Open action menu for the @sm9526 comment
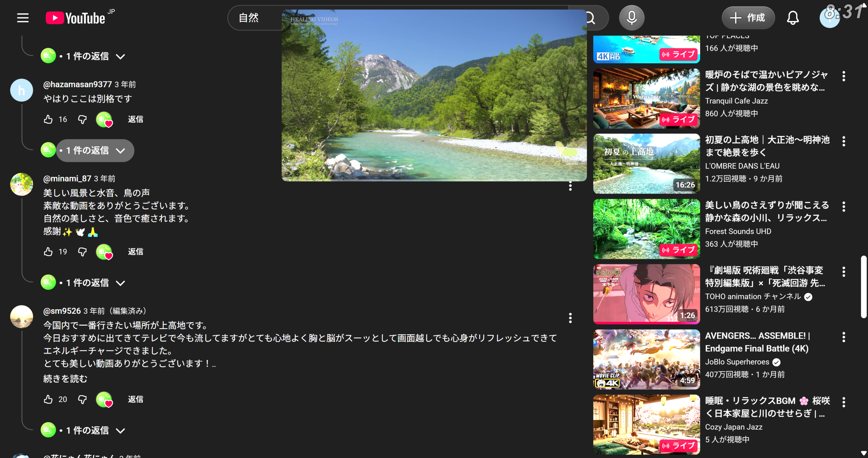Image resolution: width=868 pixels, height=458 pixels. [570, 318]
